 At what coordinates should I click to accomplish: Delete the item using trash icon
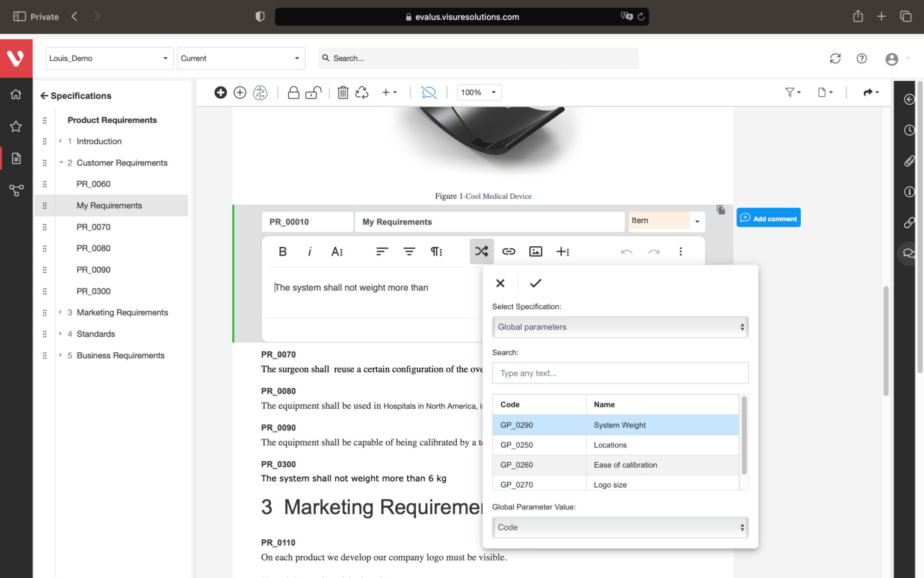click(343, 92)
